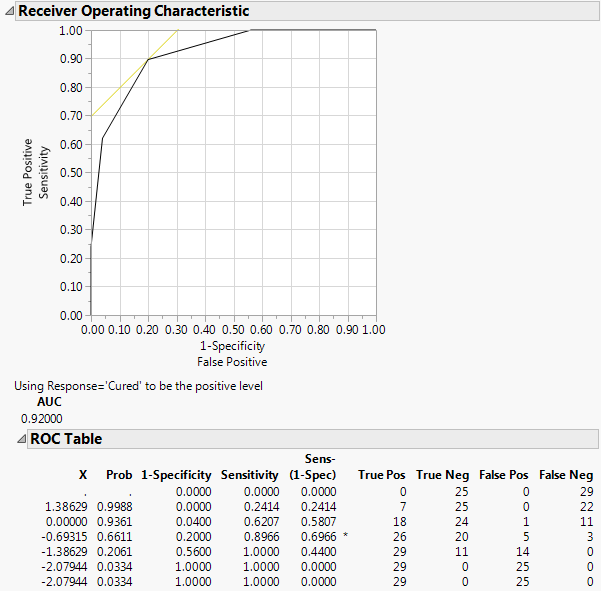Click Prob value 0.6611
This screenshot has width=601, height=591.
coord(115,537)
